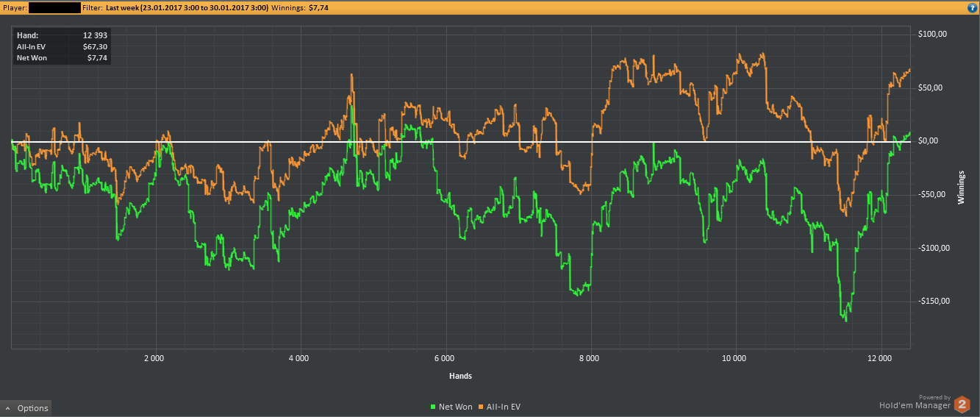Click the -$100,00 y-axis label

[932, 248]
